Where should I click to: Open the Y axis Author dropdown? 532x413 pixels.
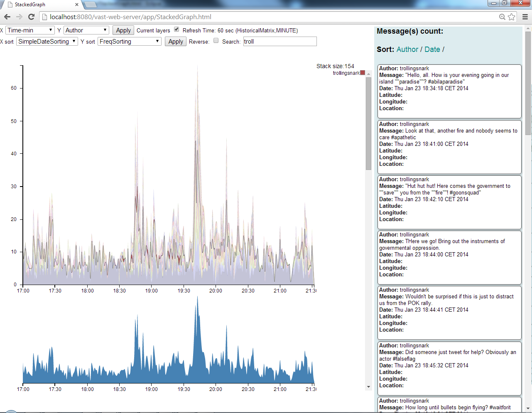click(x=86, y=30)
